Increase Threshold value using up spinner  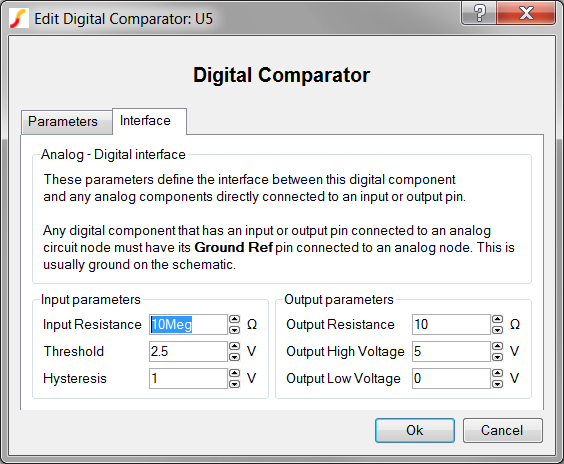click(235, 346)
